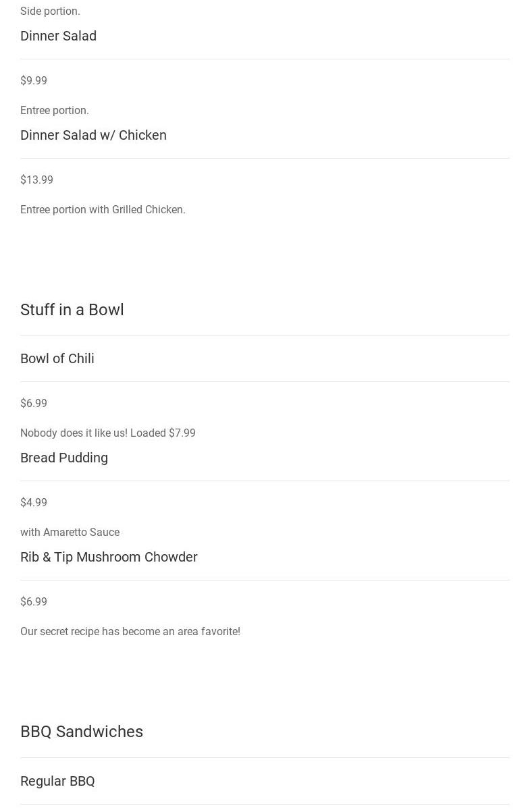Screen dimensions: 530x812
Task: Select the $4.99 Bread Pudding price
Action: [x=34, y=502]
